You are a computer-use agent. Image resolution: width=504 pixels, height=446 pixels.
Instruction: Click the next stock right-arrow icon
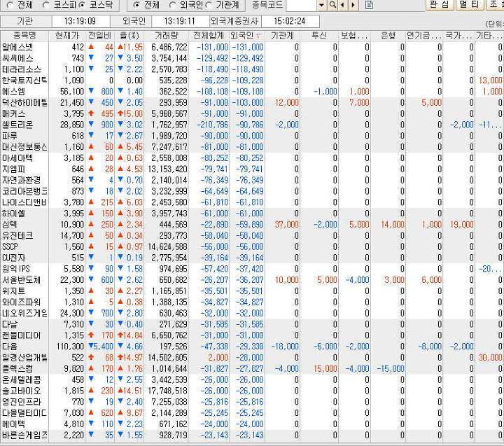pyautogui.click(x=353, y=5)
